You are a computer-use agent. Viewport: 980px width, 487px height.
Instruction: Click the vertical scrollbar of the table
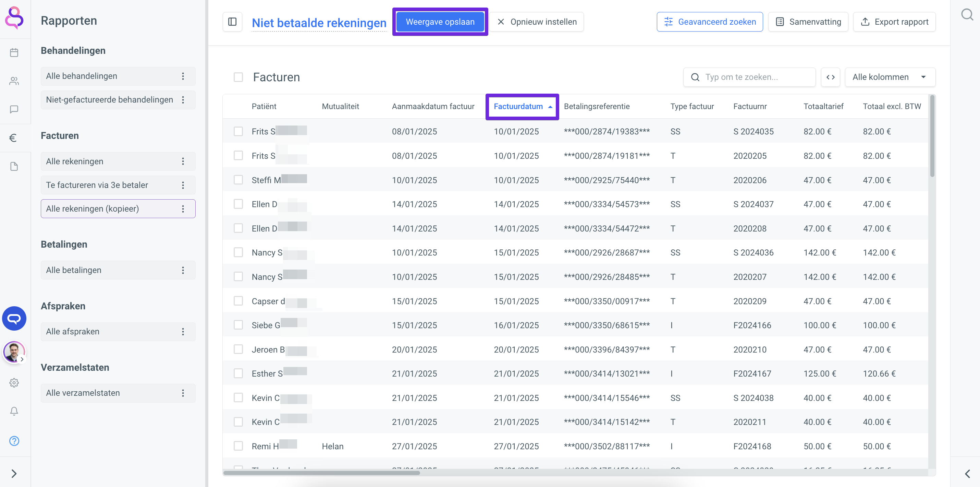coord(932,136)
